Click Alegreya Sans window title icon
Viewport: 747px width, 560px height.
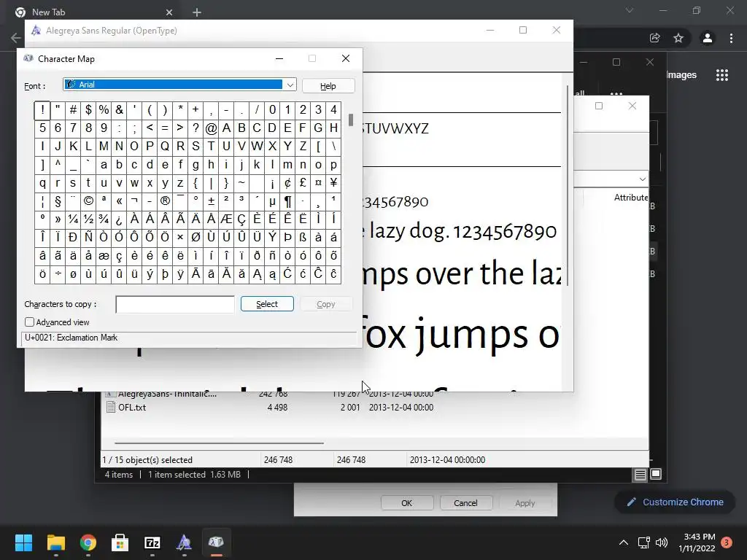(x=36, y=31)
